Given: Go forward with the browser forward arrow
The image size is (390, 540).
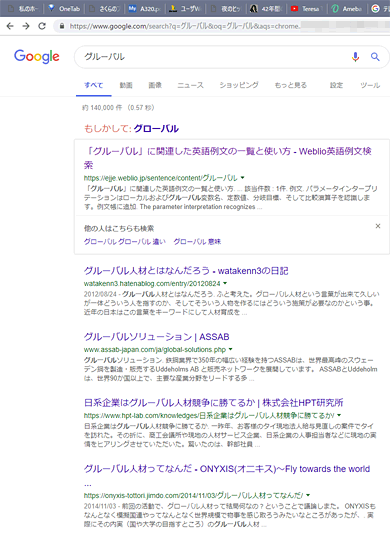Looking at the screenshot, I should [x=26, y=26].
